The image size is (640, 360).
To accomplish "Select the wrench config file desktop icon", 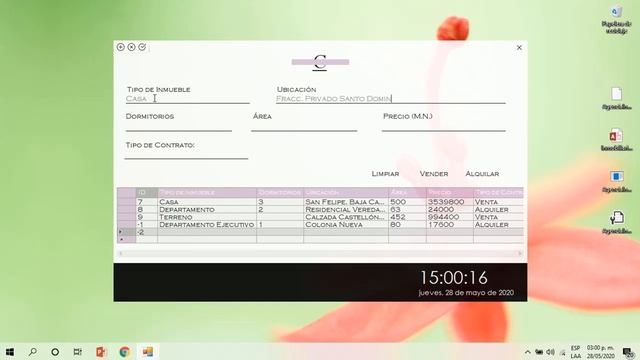I will (x=617, y=222).
